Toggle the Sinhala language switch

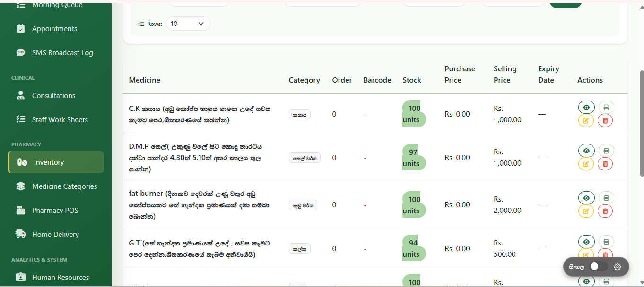click(x=598, y=267)
